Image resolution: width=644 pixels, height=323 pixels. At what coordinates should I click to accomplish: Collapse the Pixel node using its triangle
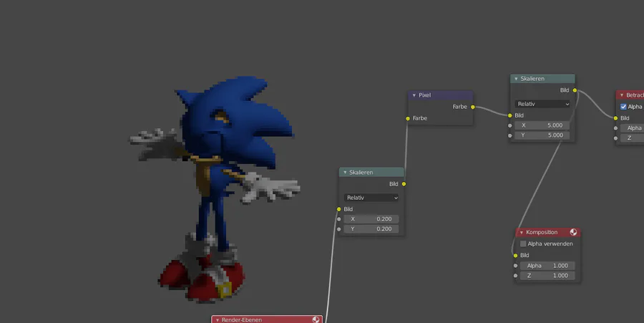click(414, 95)
